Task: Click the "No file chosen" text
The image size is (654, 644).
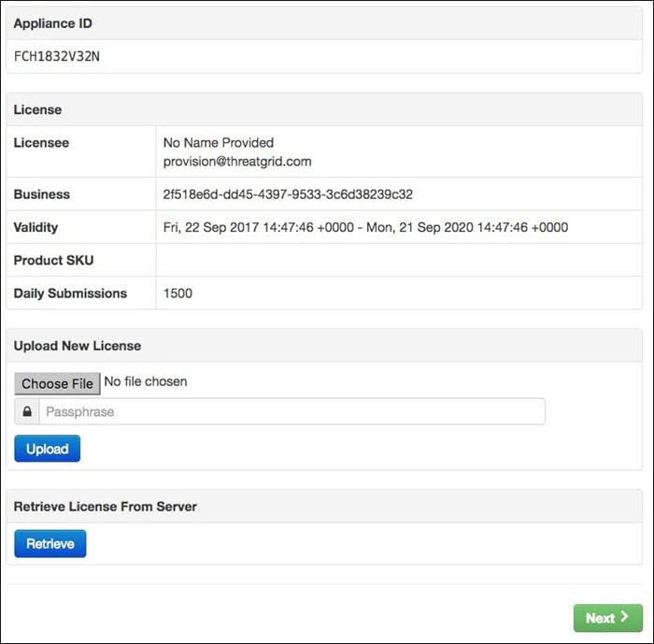Action: pos(146,381)
